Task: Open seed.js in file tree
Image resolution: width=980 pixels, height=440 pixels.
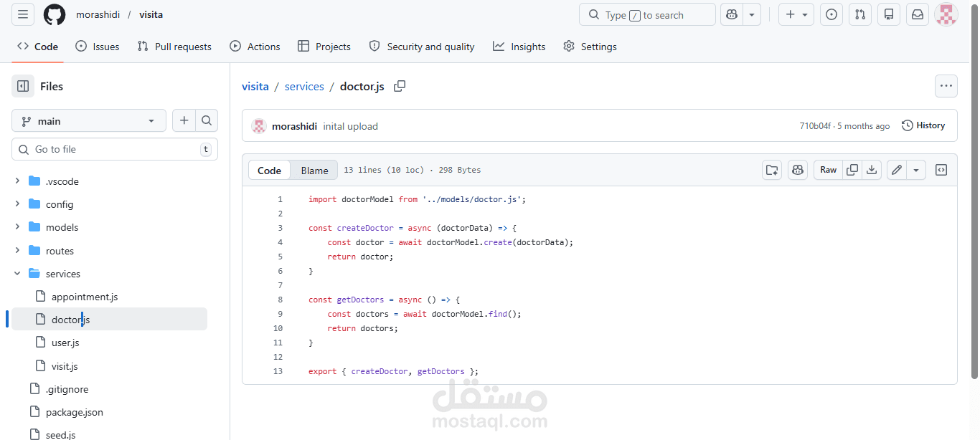Action: (60, 434)
